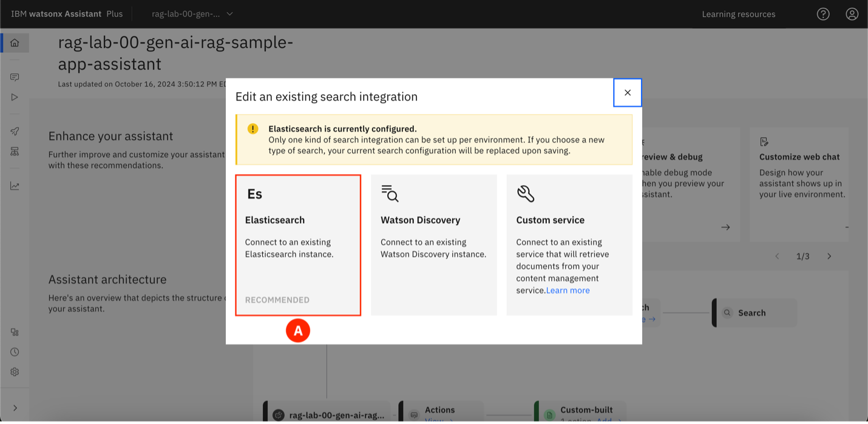Open Assistant settings gear icon
Image resolution: width=868 pixels, height=424 pixels.
(x=15, y=372)
